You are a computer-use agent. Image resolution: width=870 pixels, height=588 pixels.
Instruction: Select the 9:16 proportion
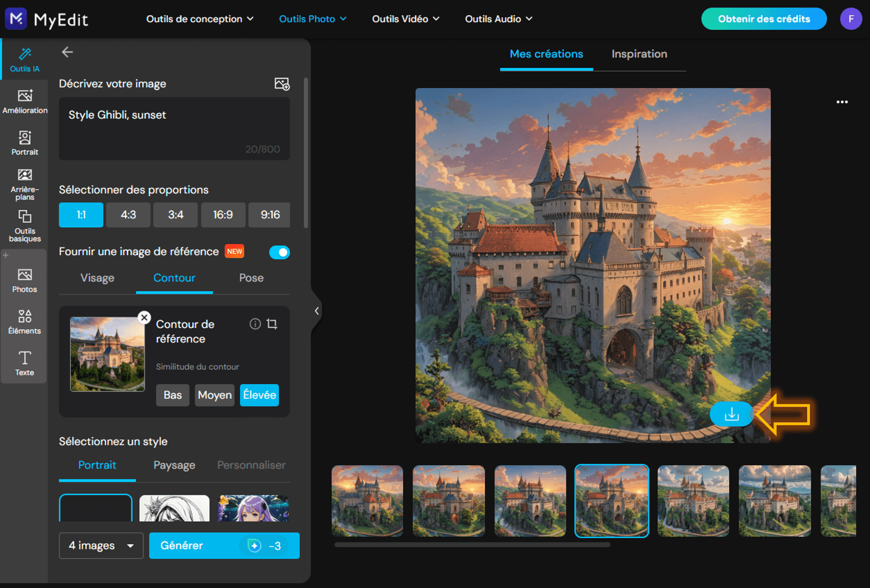(x=270, y=215)
